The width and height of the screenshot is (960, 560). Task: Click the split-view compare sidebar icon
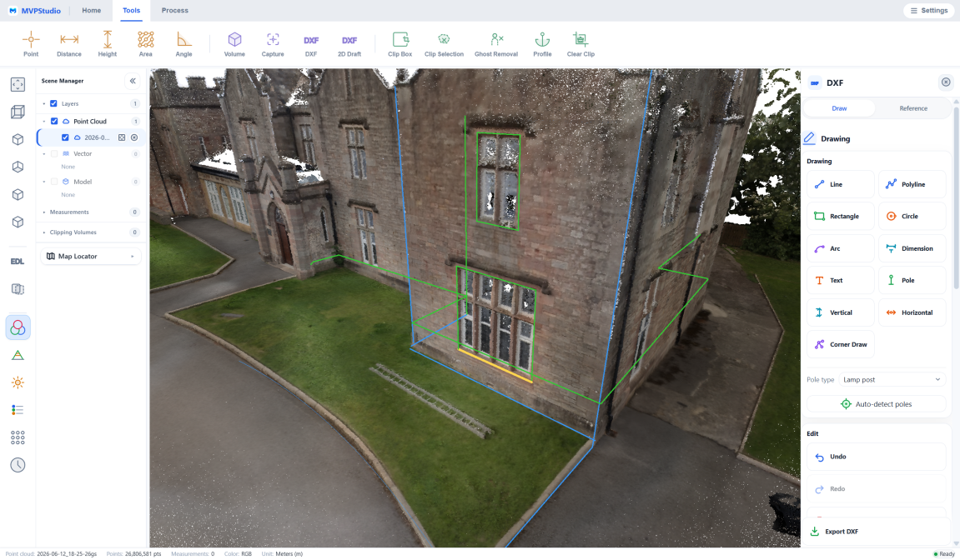click(x=18, y=289)
